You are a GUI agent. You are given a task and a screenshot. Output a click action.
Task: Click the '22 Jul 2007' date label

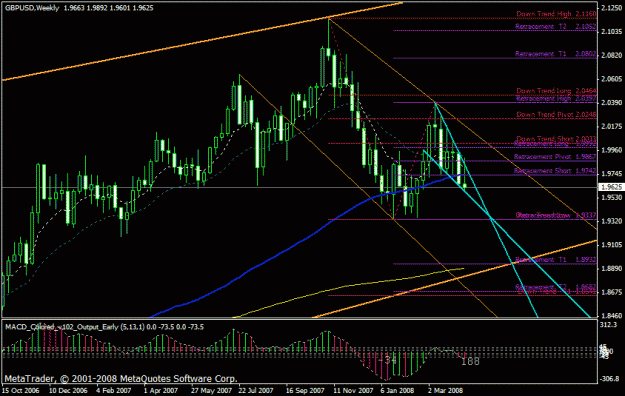[256, 390]
